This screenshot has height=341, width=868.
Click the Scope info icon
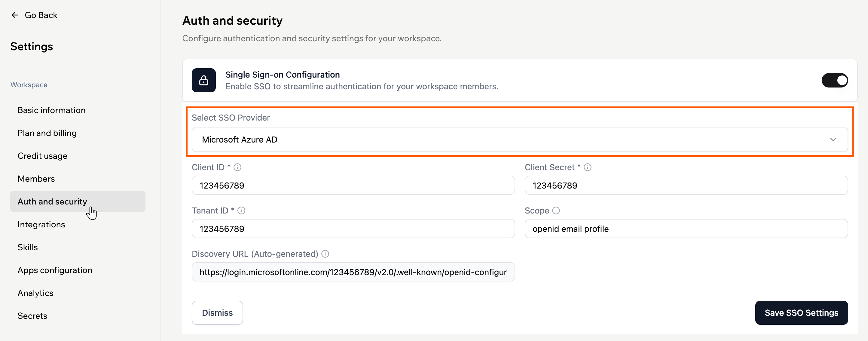(556, 210)
